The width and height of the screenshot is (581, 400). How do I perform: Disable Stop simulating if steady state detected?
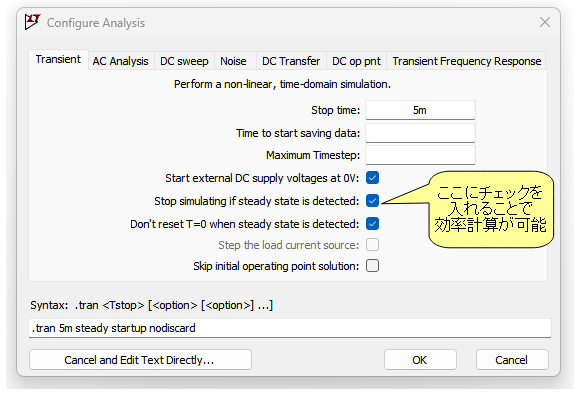pos(372,201)
